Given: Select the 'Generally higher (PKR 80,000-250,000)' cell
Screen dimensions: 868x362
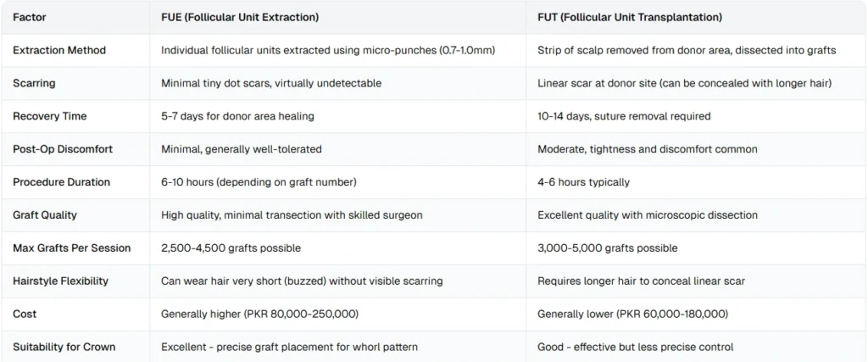Looking at the screenshot, I should pos(259,314).
